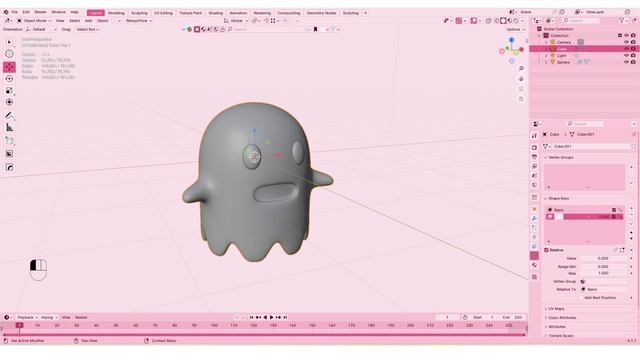
Task: Open the Object Mode dropdown
Action: coord(34,20)
